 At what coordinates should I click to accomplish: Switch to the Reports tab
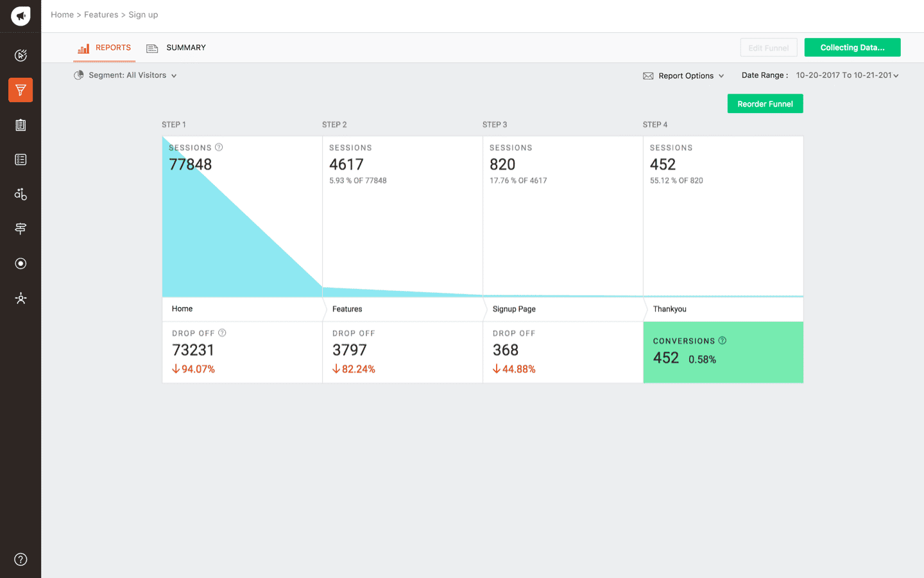(x=105, y=48)
